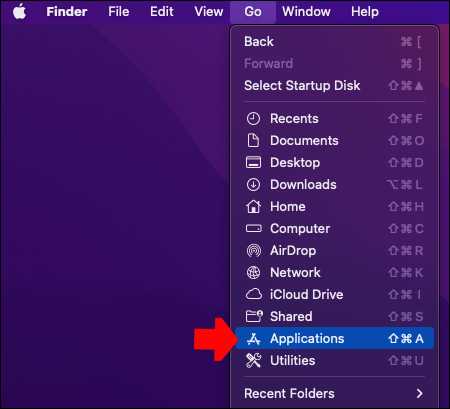Click the Utilities tools icon
The image size is (450, 409).
click(x=253, y=361)
